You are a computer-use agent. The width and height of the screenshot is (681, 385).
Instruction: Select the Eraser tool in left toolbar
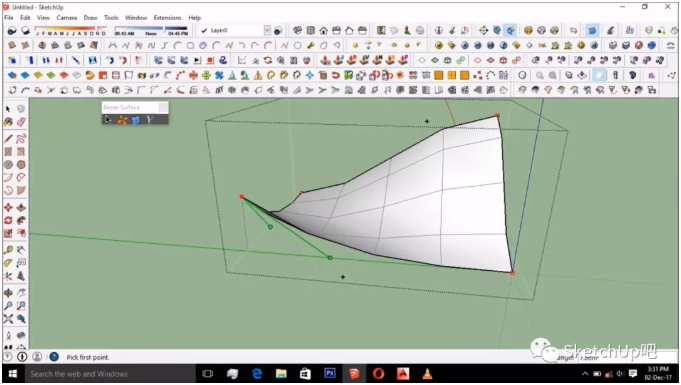21,122
